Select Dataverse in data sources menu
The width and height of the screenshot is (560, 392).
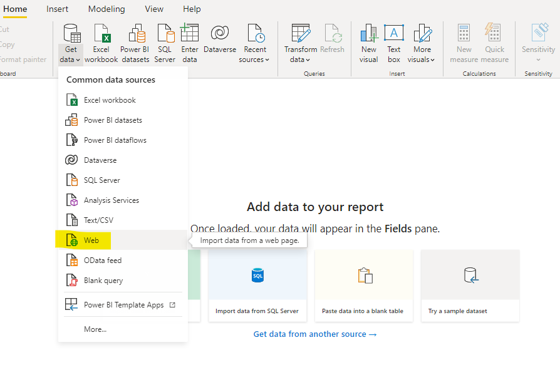click(123, 160)
